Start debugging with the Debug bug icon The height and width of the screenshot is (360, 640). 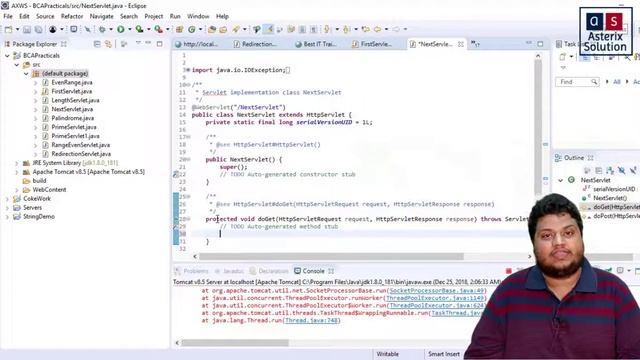(x=102, y=29)
